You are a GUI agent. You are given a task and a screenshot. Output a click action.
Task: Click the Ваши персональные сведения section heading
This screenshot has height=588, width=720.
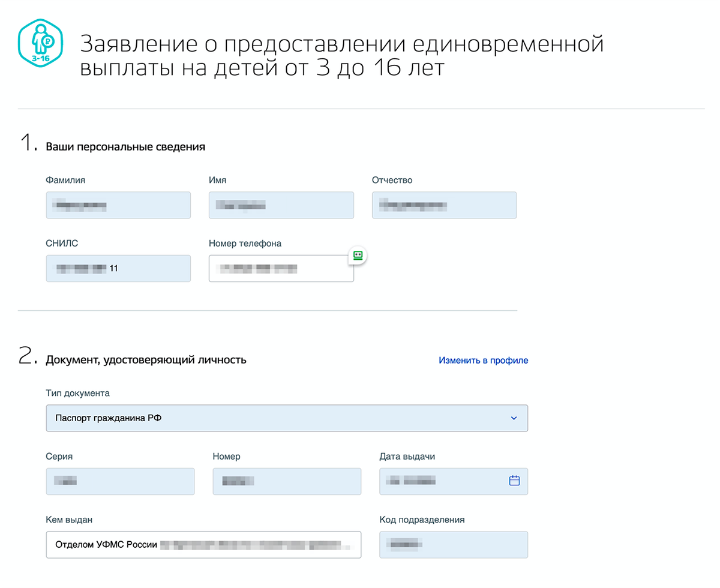(x=125, y=147)
